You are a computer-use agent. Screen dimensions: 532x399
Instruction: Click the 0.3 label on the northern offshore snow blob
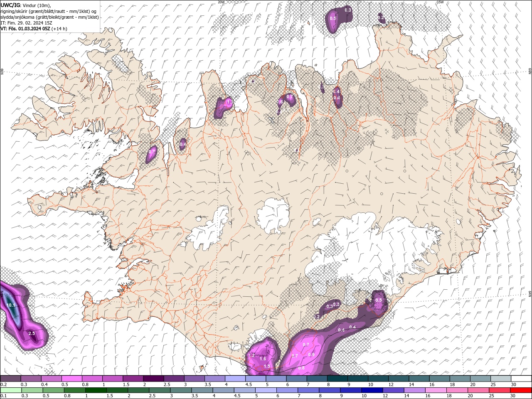(348, 10)
